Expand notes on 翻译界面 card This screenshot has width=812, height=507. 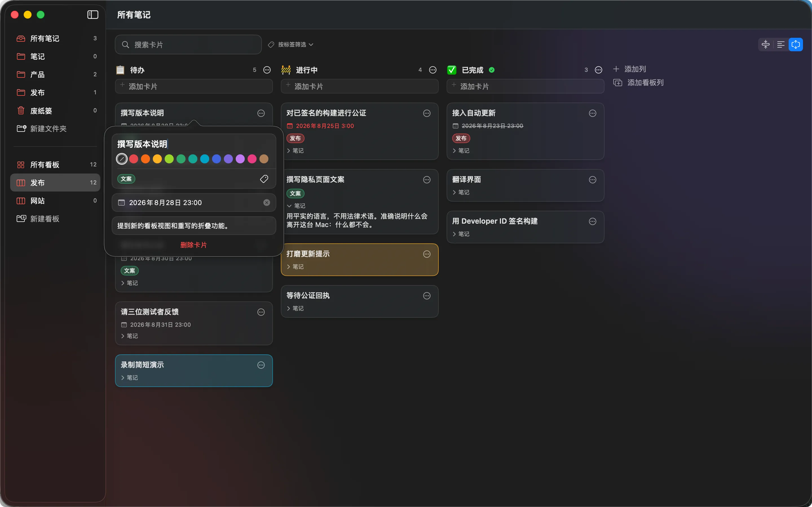point(461,192)
